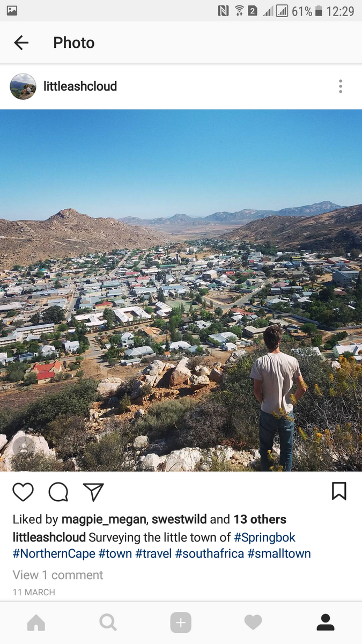Open the #Springbok hashtag
362x644 pixels.
265,537
